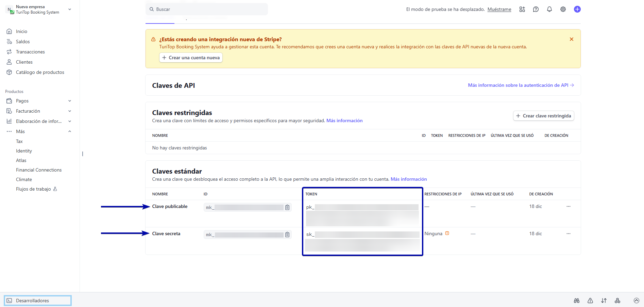Image resolution: width=644 pixels, height=307 pixels.
Task: Open the settings gear icon
Action: [x=563, y=10]
